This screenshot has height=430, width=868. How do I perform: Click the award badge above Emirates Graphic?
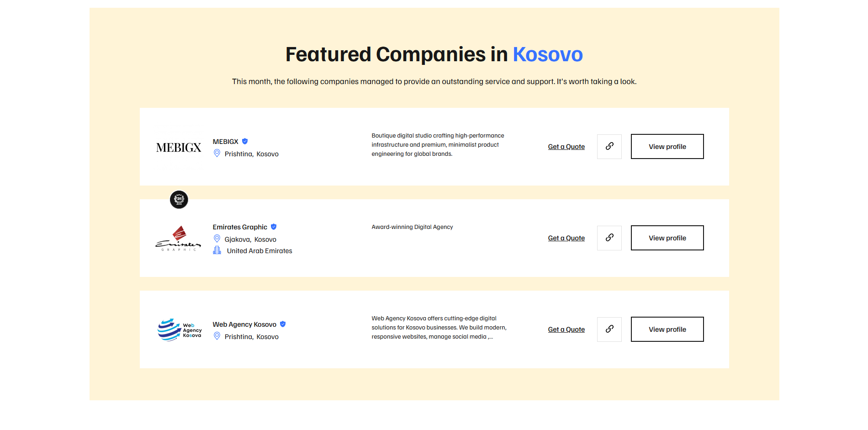pos(179,200)
